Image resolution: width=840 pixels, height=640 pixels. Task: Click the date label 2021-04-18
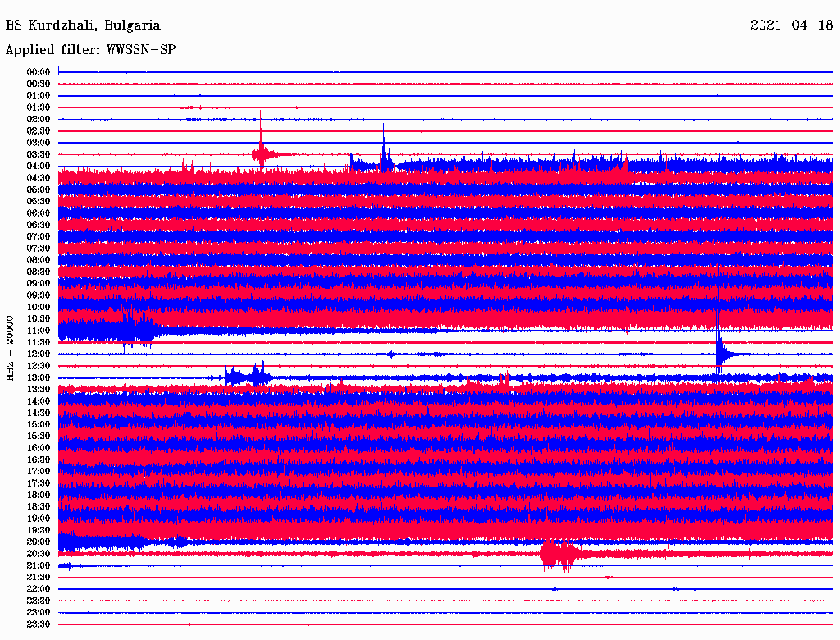coord(791,25)
